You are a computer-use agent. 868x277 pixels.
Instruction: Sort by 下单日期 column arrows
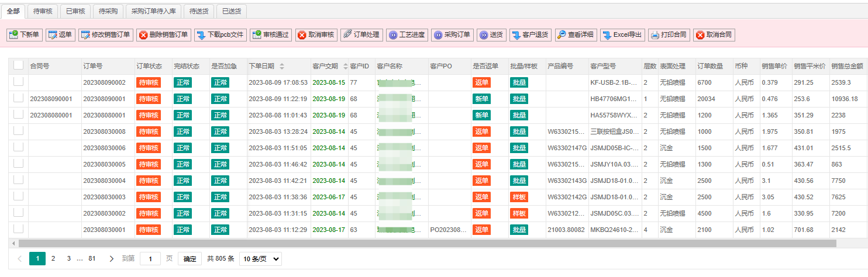tap(282, 66)
